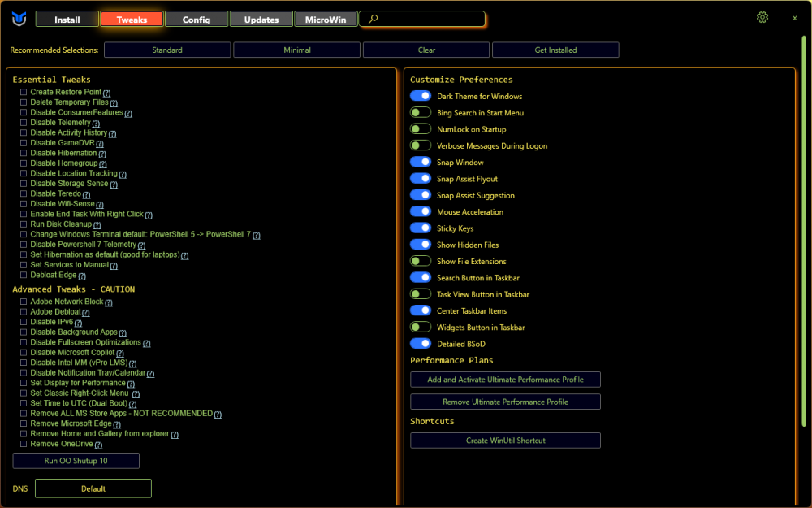
Task: Open help icon for Disable Location Tracking
Action: tap(123, 175)
